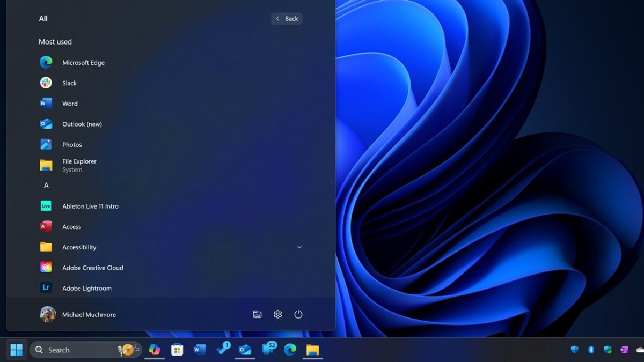The height and width of the screenshot is (362, 644).
Task: Open Outlook from the taskbar
Action: 245,350
